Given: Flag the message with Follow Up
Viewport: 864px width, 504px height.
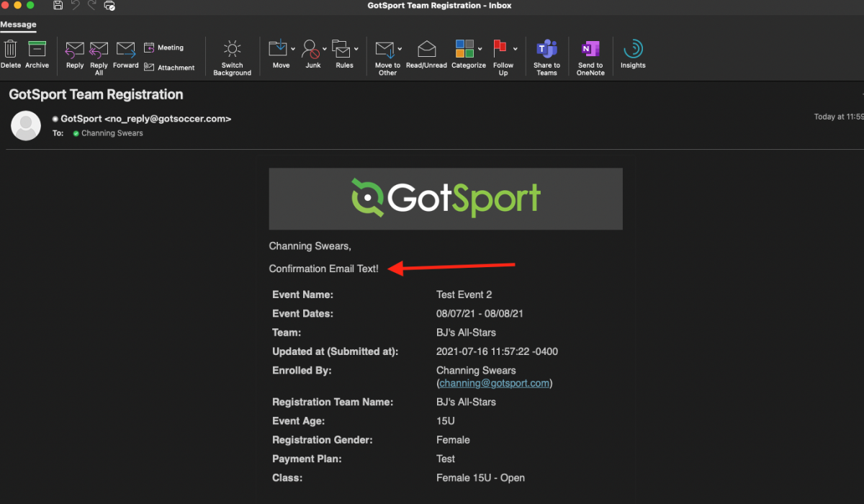Looking at the screenshot, I should click(x=503, y=55).
